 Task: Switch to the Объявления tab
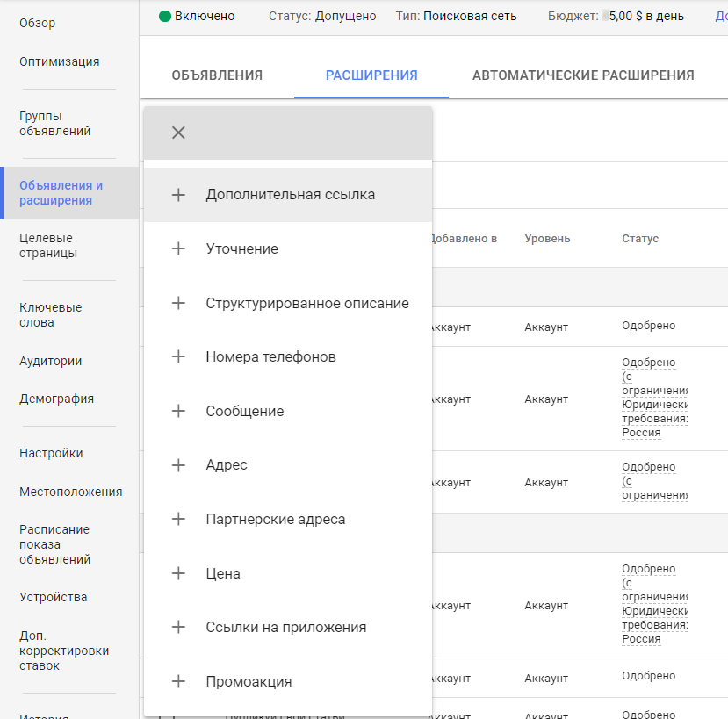pos(217,75)
